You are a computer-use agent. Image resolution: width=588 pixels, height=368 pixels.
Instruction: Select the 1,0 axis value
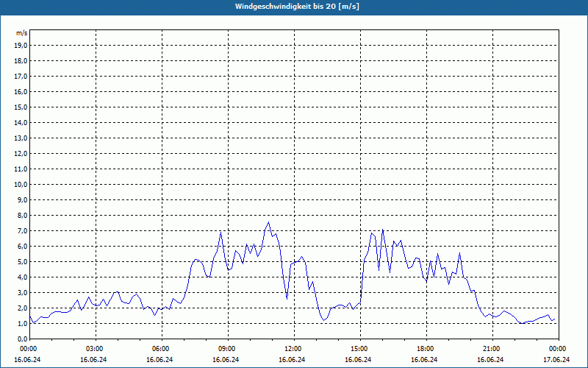22,324
